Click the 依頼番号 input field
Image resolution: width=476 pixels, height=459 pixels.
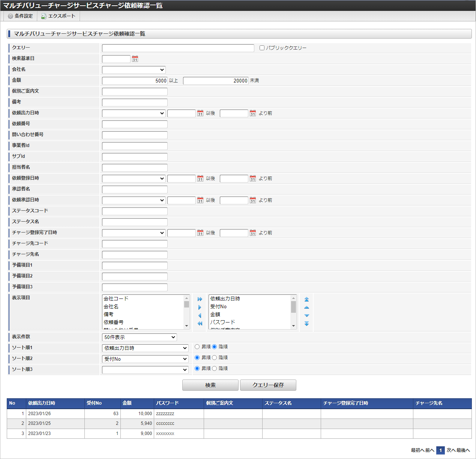coord(135,124)
